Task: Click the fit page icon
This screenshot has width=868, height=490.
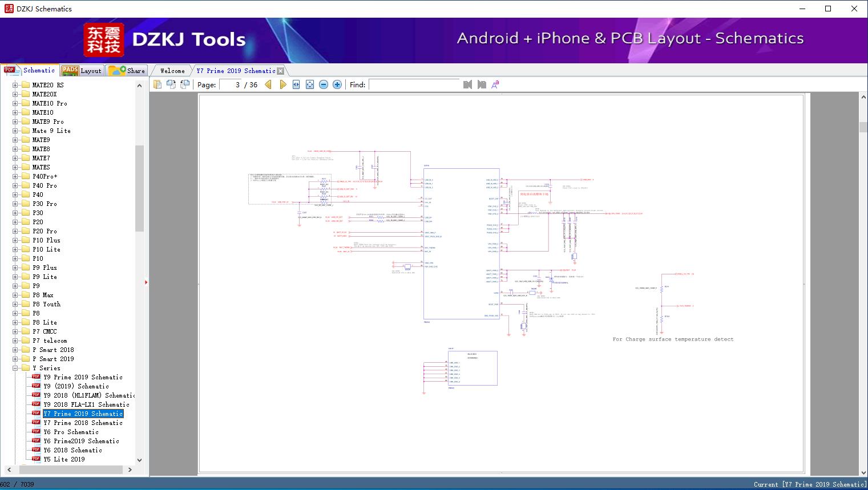Action: tap(310, 84)
